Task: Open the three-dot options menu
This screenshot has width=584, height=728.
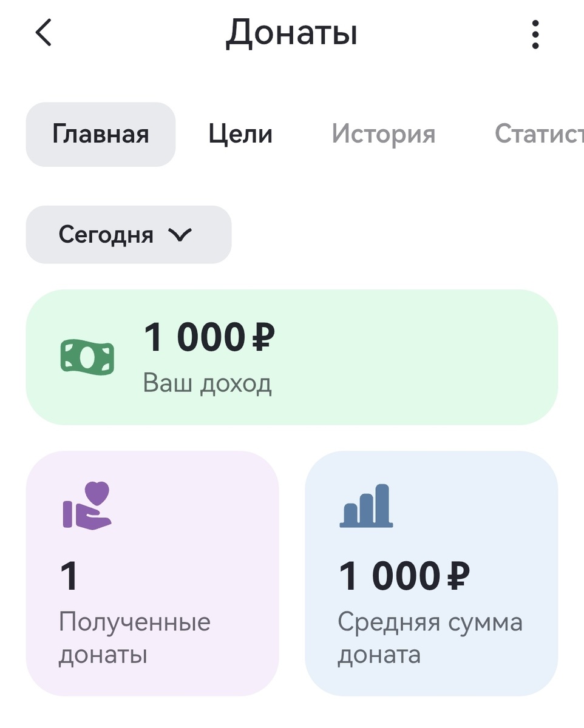Action: (x=535, y=33)
